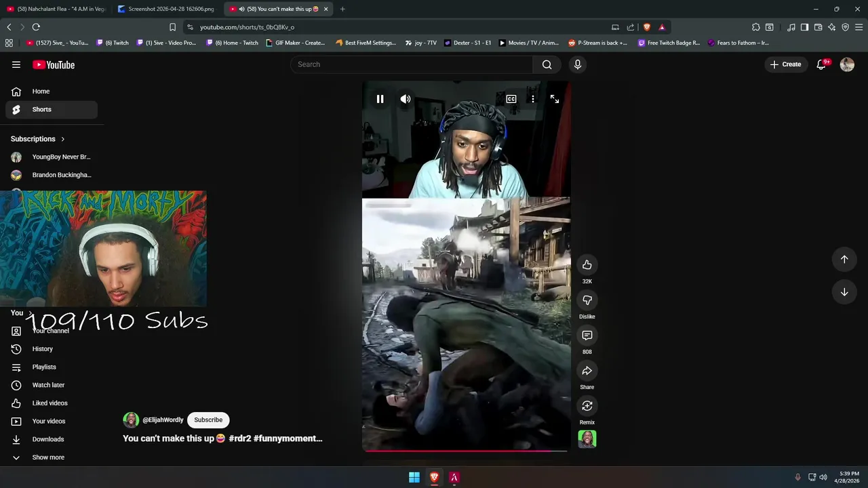This screenshot has height=488, width=868.
Task: Go to previous Short with up arrow
Action: click(844, 259)
